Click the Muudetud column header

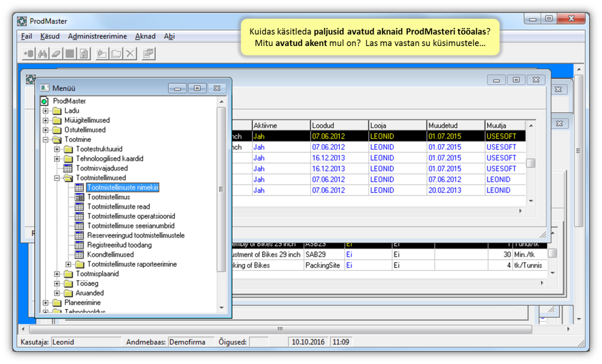click(456, 126)
